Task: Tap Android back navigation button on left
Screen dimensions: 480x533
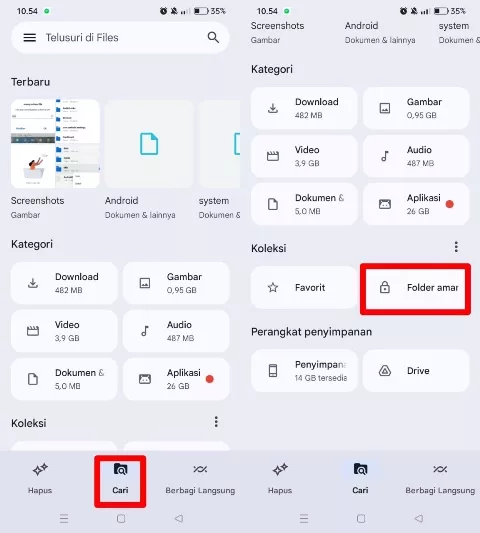Action: point(179,518)
